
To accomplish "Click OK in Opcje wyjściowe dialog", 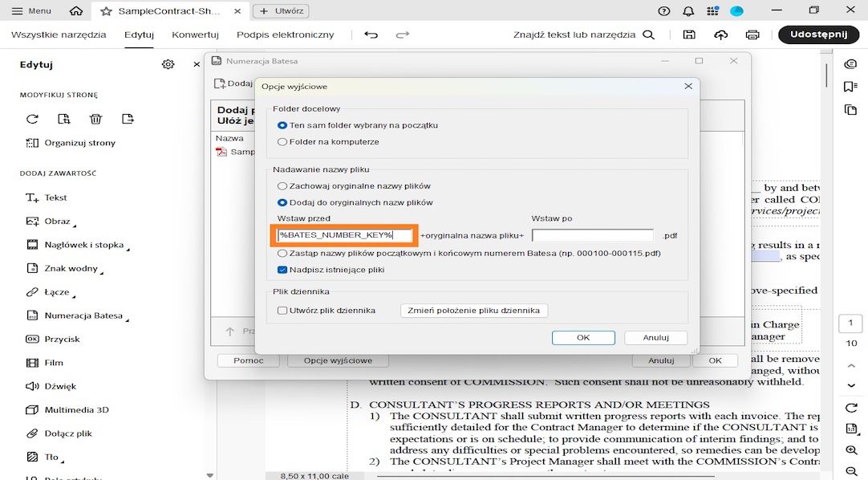I will click(583, 337).
